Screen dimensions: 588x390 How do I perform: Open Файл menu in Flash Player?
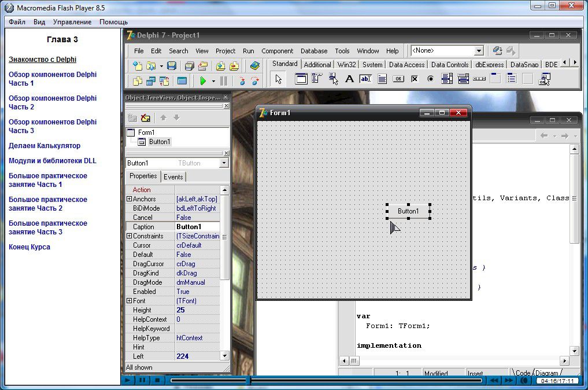click(x=17, y=22)
